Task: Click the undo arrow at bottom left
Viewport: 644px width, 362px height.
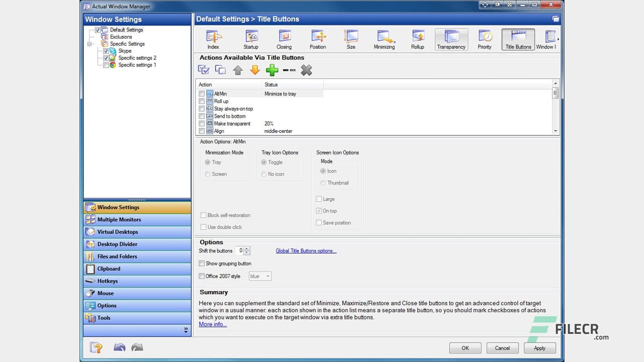Action: 119,347
